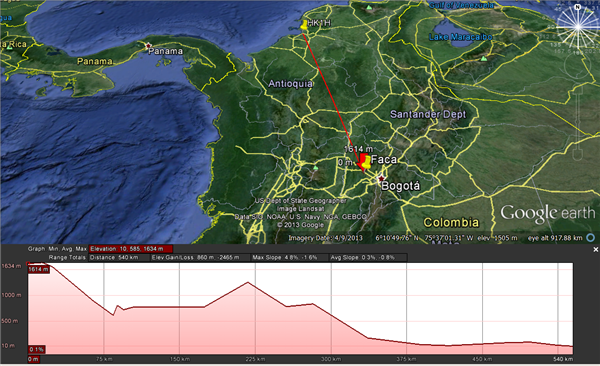Click the Bogotá capital star marker
Viewport: 600px width, 366px height.
(381, 178)
